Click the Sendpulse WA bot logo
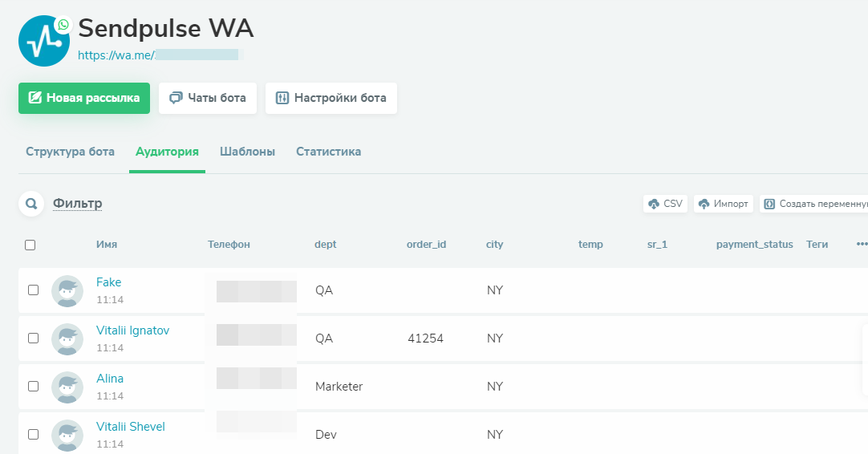This screenshot has width=868, height=454. pos(44,40)
